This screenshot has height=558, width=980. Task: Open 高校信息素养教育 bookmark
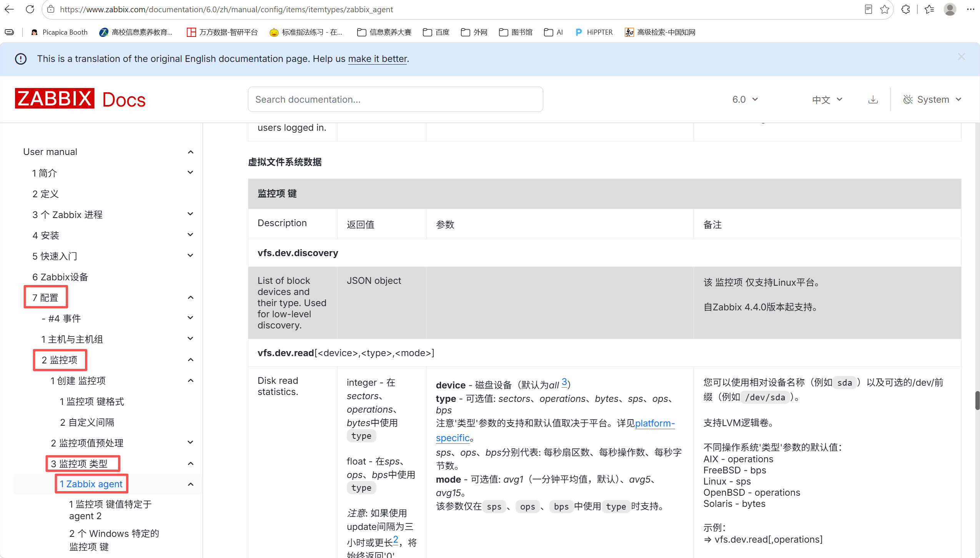pos(136,32)
